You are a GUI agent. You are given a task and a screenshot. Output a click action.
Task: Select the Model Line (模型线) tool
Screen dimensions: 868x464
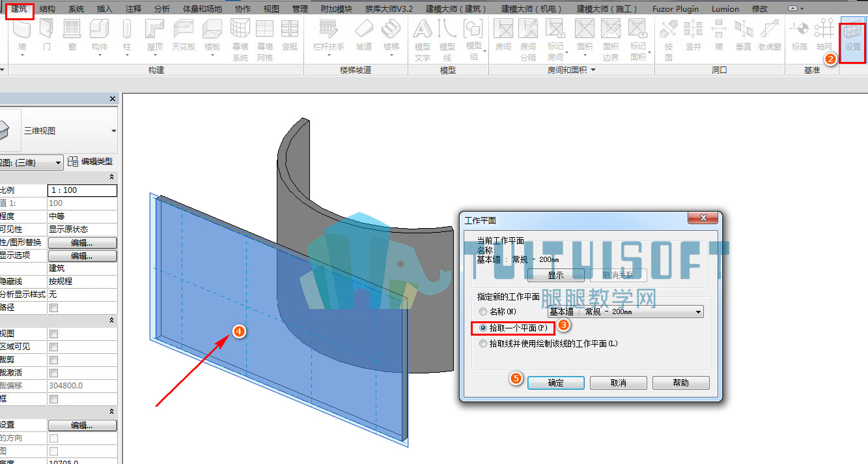[x=447, y=40]
